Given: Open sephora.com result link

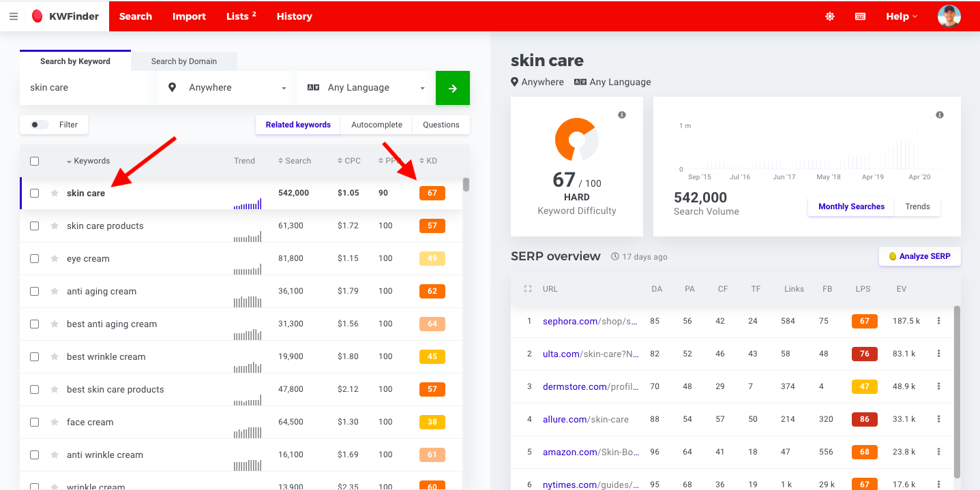Looking at the screenshot, I should (x=591, y=321).
